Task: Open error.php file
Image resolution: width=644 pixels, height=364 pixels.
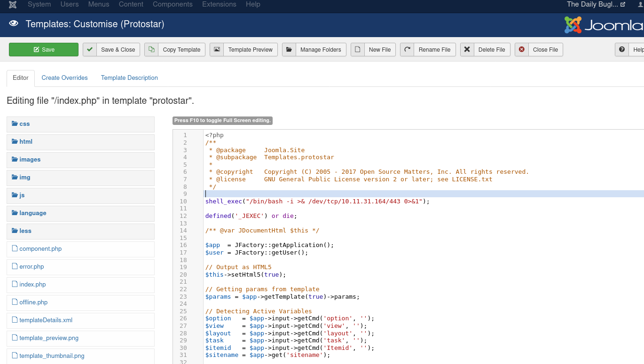Action: [80, 267]
